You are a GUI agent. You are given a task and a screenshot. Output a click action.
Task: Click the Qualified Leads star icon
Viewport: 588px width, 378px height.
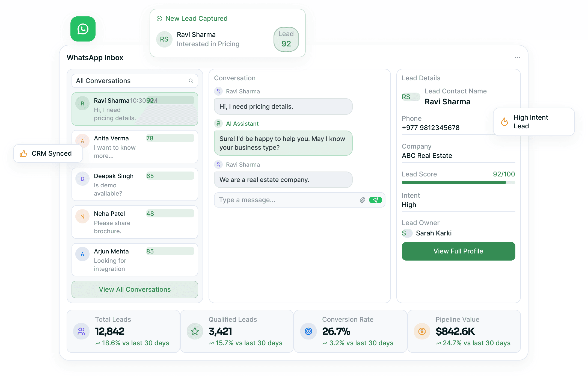click(195, 331)
